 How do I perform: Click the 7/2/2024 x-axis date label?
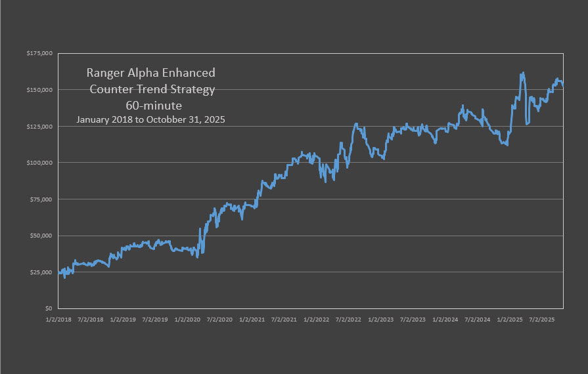[478, 320]
